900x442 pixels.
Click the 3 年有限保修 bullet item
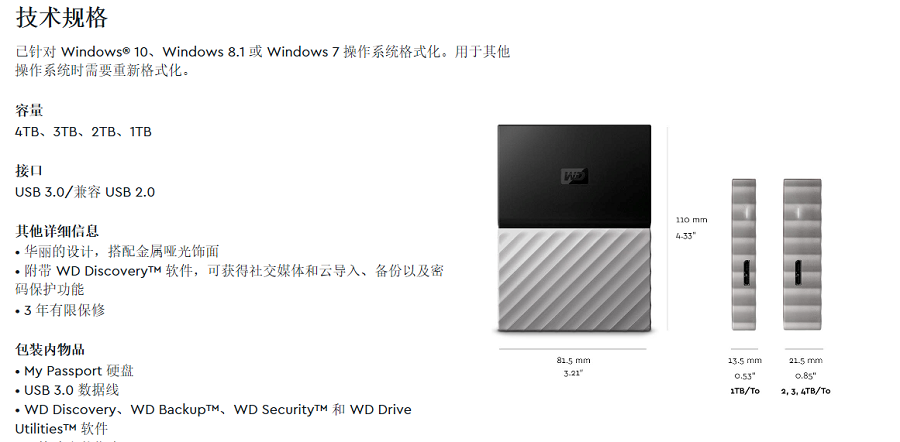[x=60, y=311]
